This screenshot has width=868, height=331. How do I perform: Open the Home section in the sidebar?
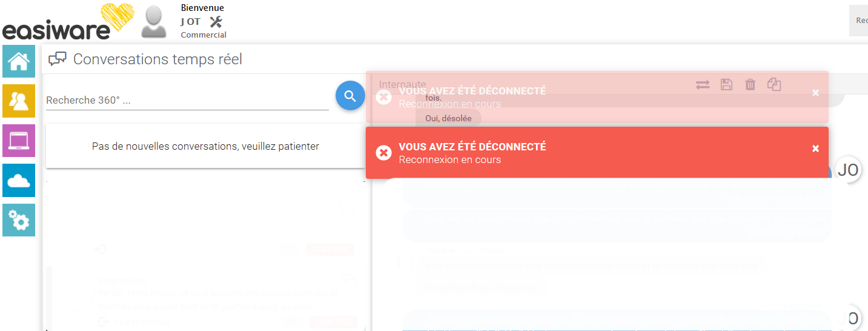point(19,61)
